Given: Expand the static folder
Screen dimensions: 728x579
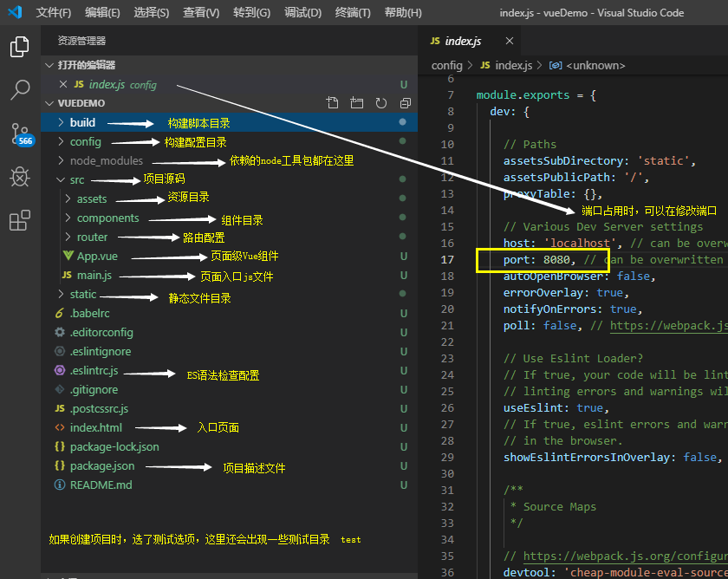Looking at the screenshot, I should [61, 294].
